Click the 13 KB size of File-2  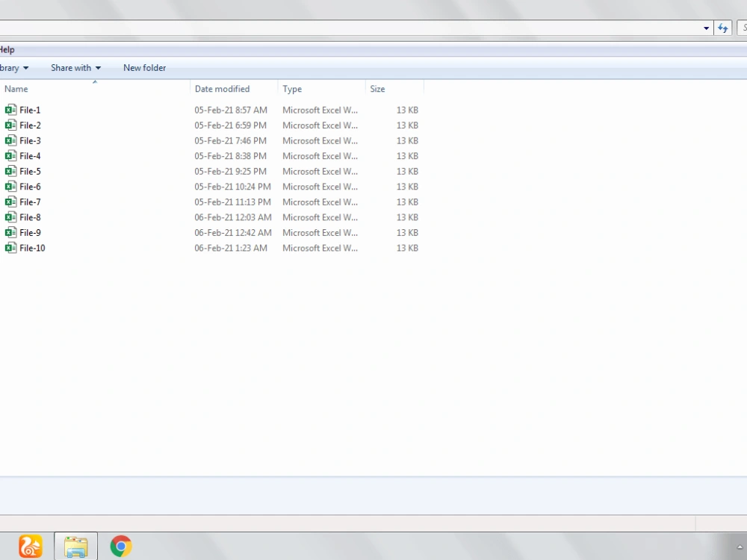(x=407, y=125)
